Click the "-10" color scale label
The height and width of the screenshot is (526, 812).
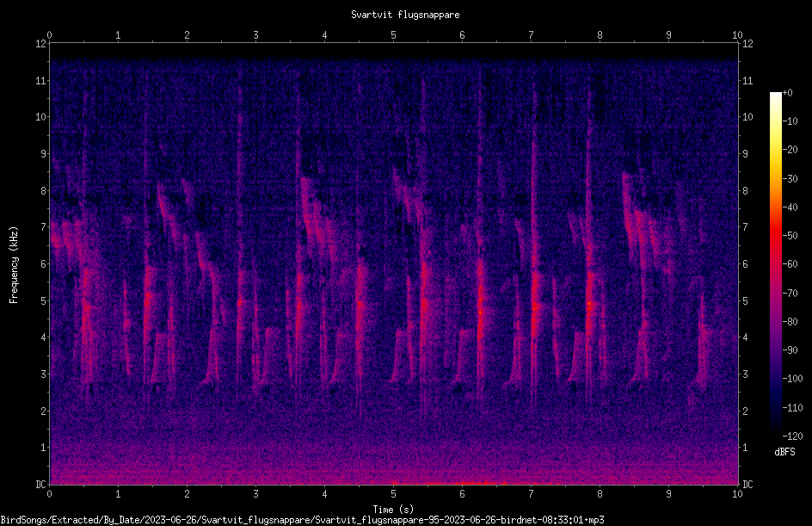coord(790,121)
